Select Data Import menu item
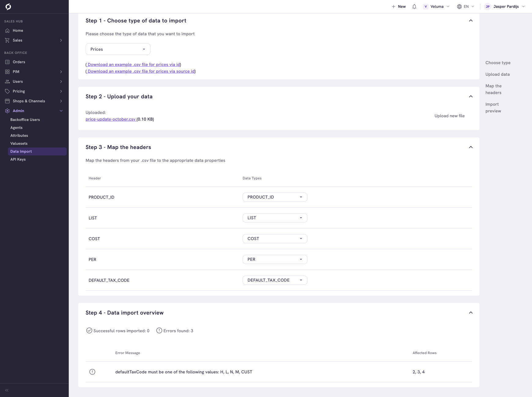The image size is (532, 397). pyautogui.click(x=37, y=151)
